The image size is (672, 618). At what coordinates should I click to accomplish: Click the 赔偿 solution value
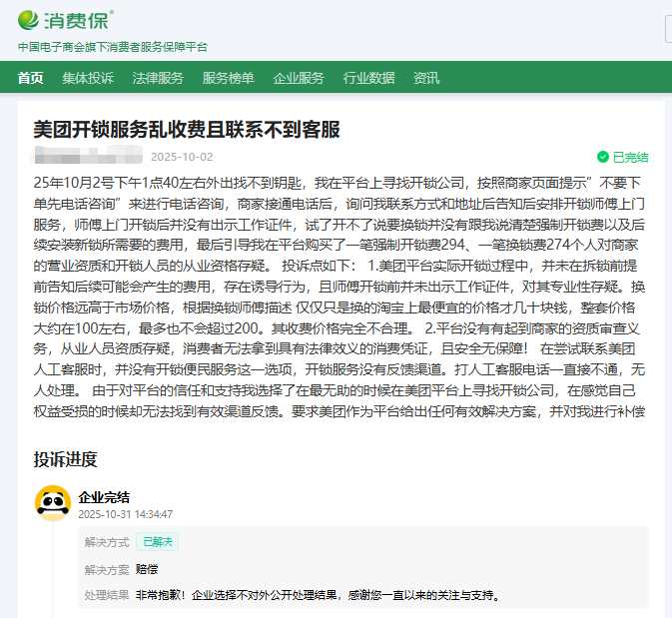pos(147,569)
